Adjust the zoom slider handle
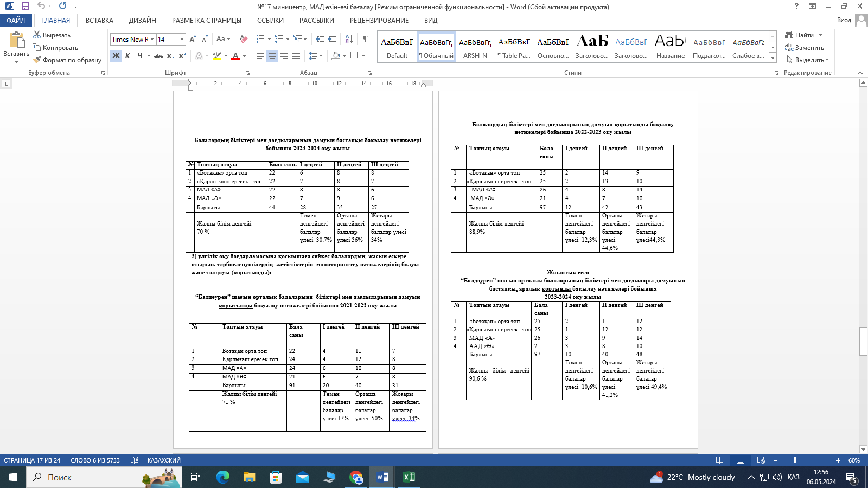 (x=795, y=460)
